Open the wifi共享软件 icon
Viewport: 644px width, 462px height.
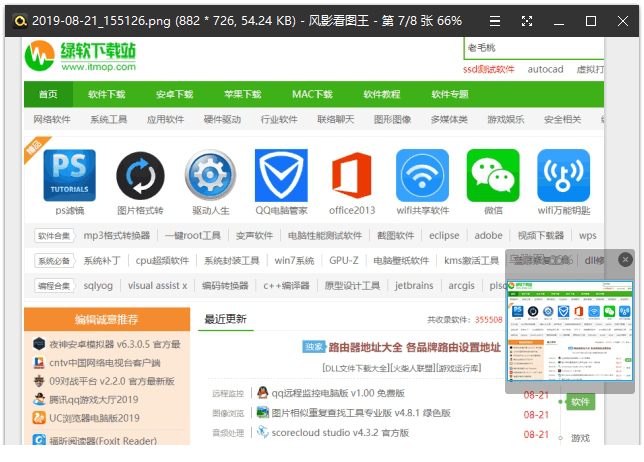tap(422, 175)
